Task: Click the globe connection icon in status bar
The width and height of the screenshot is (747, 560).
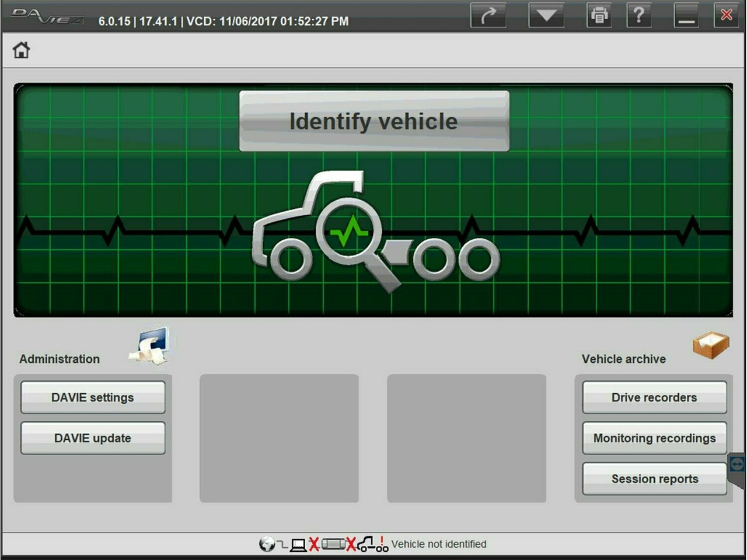Action: (267, 544)
